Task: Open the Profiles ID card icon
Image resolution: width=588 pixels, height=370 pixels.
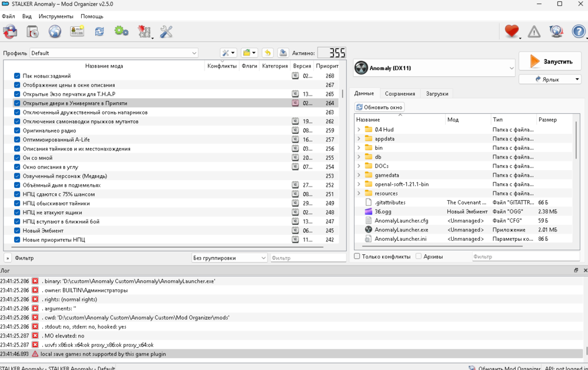Action: coord(77,32)
